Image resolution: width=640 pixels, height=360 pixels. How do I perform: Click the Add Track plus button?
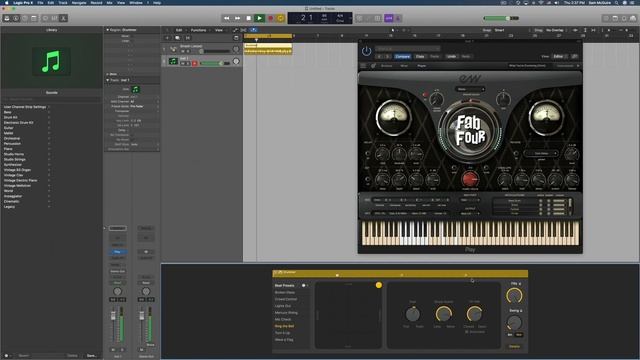[167, 38]
